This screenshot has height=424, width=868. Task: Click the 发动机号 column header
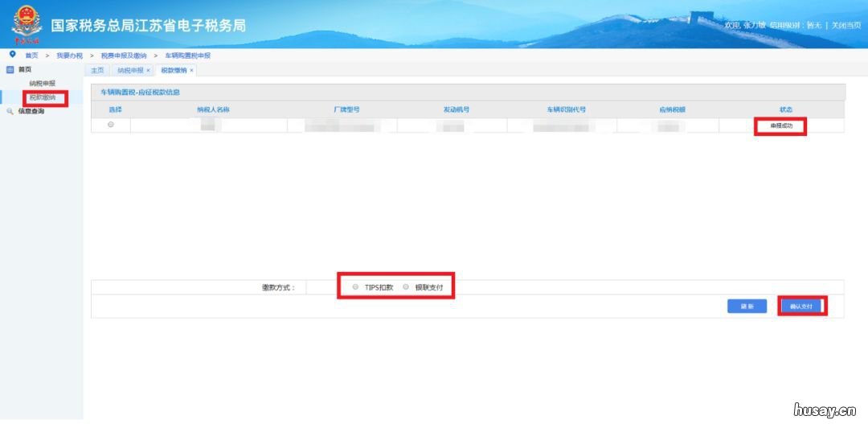pyautogui.click(x=457, y=109)
